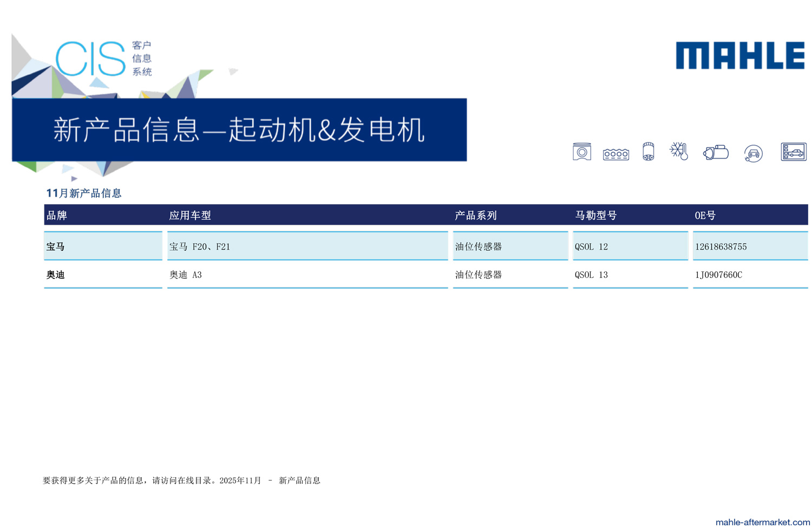Screen dimensions: 812x527
Task: Click OE number 1J0907660C
Action: pos(718,275)
